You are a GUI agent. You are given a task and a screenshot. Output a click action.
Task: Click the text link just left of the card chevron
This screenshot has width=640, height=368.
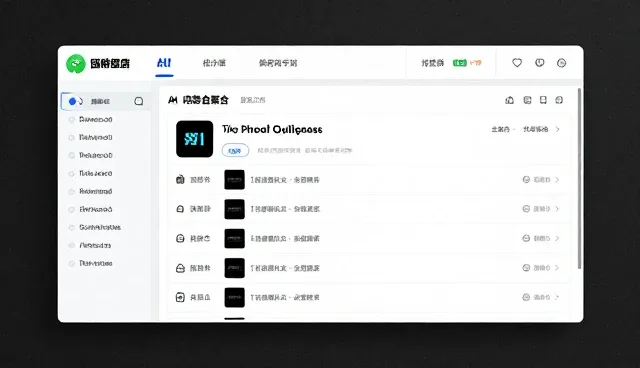(536, 129)
